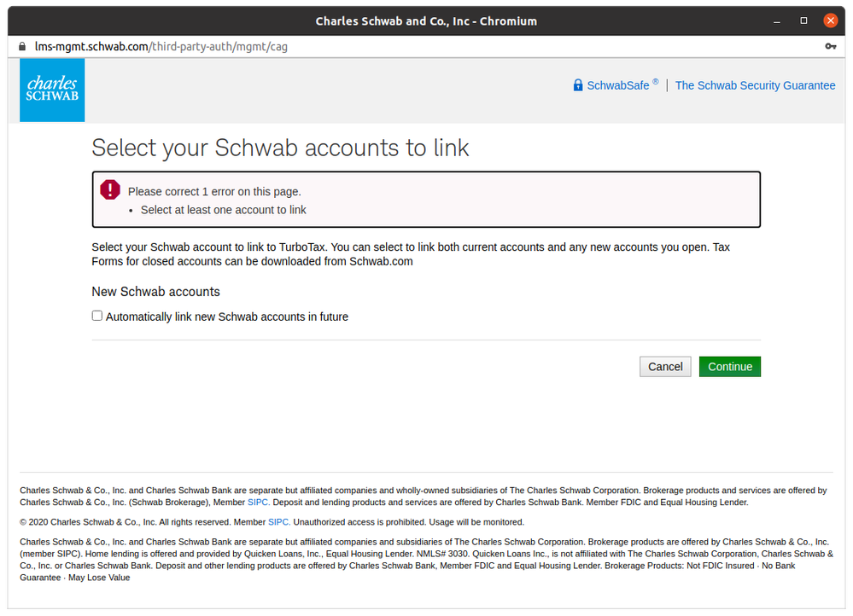Close the Chromium window
The image size is (853, 616).
(830, 20)
